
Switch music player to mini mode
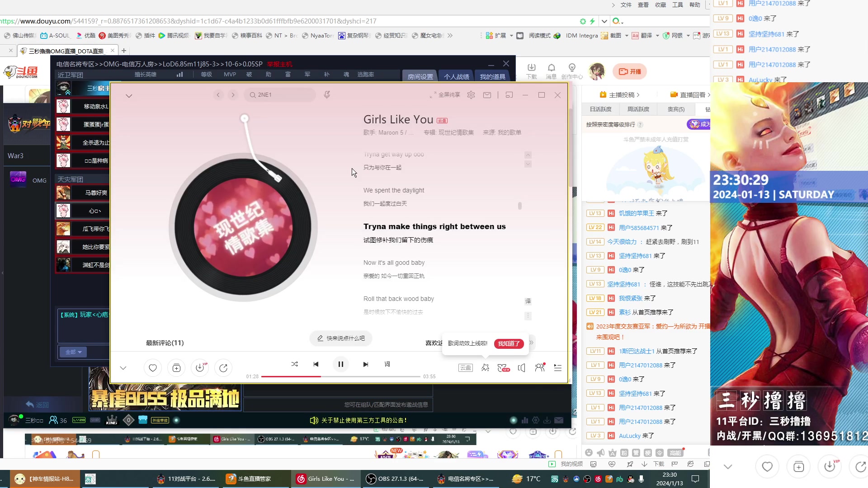509,95
